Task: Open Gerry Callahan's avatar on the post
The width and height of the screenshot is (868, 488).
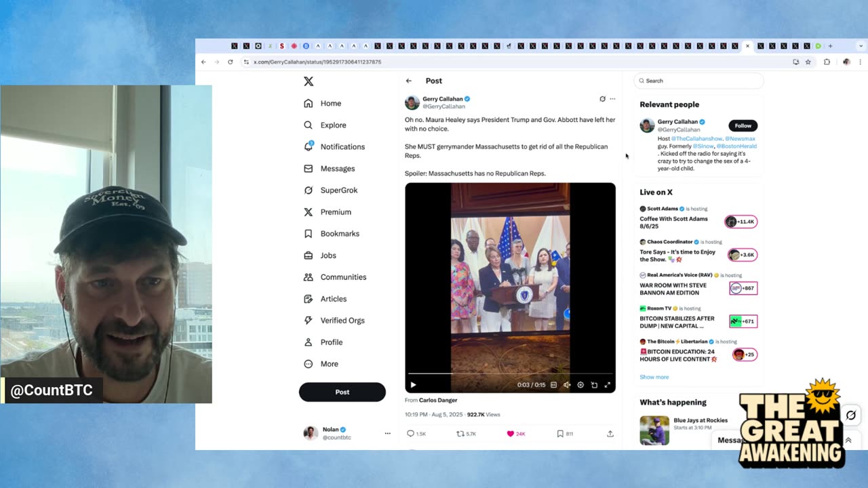Action: (412, 102)
